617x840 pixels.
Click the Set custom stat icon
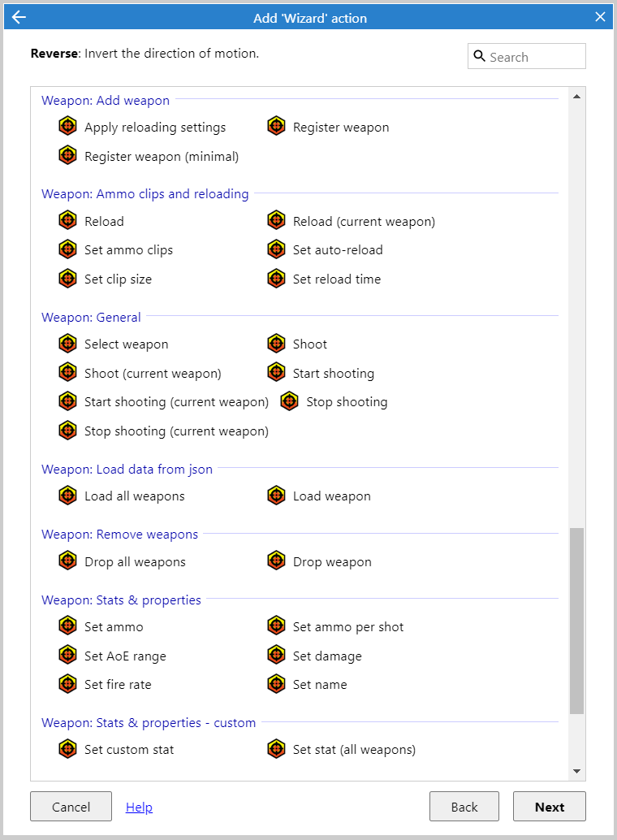pyautogui.click(x=68, y=749)
